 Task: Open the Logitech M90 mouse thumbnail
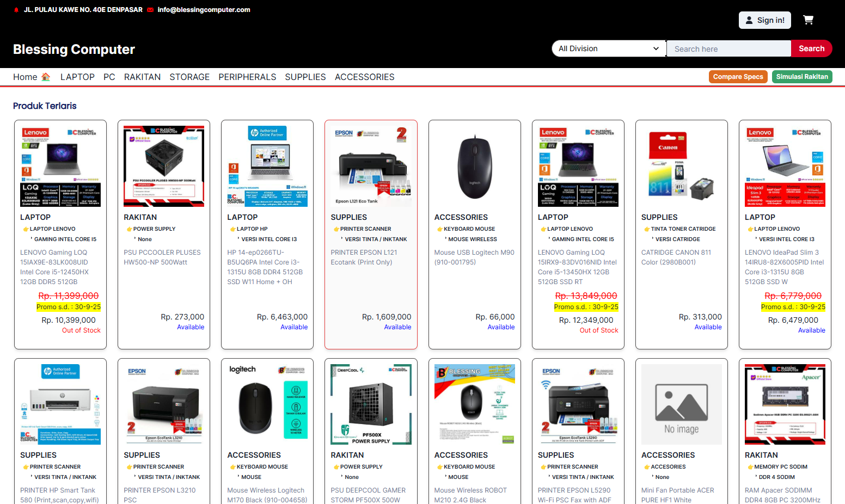click(474, 166)
